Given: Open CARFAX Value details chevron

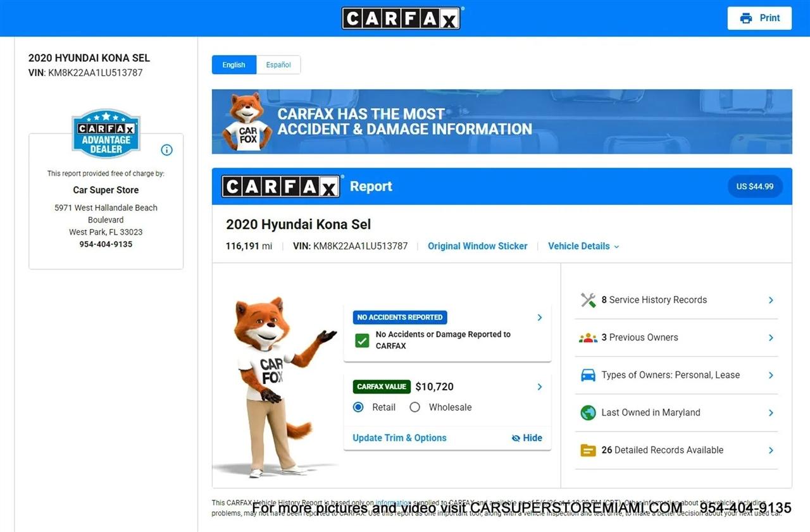Looking at the screenshot, I should (539, 387).
